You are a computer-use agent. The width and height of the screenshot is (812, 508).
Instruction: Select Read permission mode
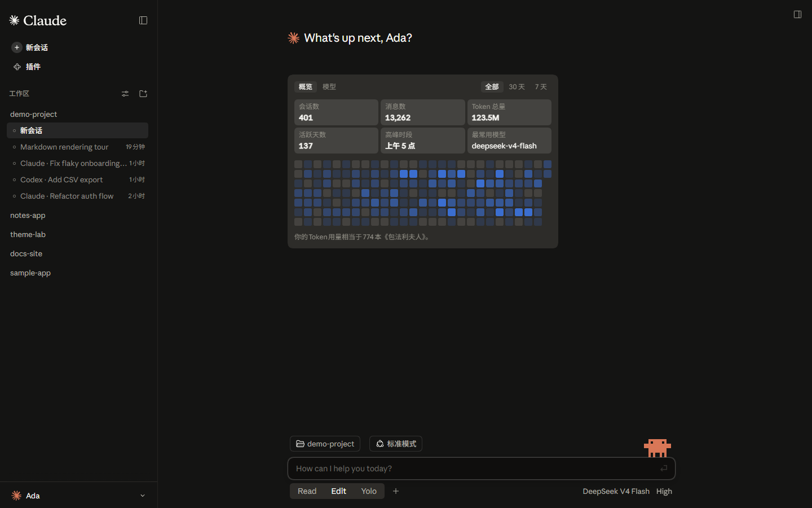click(307, 491)
